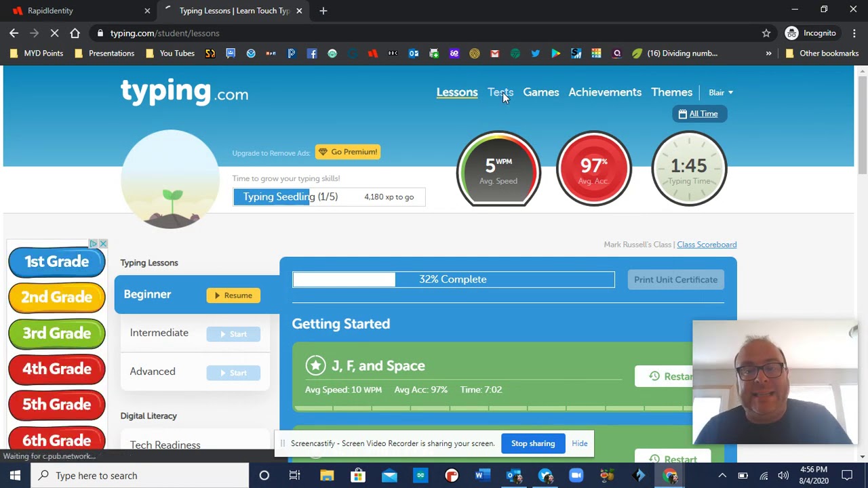Start the Advanced lessons

point(233,373)
